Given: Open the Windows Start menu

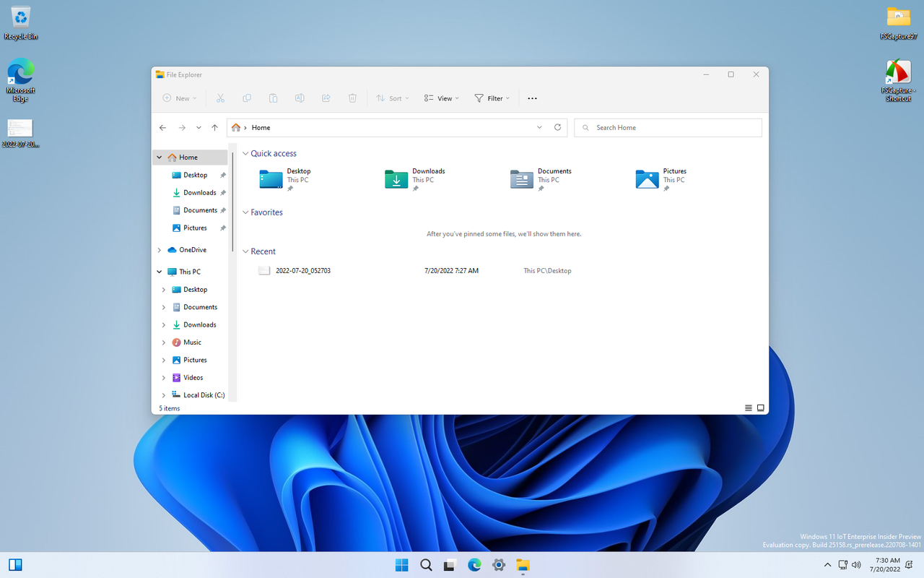Looking at the screenshot, I should [x=402, y=565].
